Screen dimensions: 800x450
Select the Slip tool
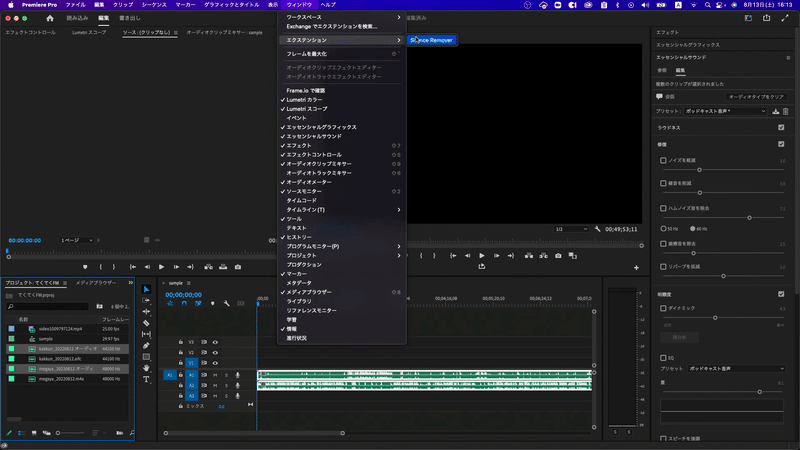[146, 334]
